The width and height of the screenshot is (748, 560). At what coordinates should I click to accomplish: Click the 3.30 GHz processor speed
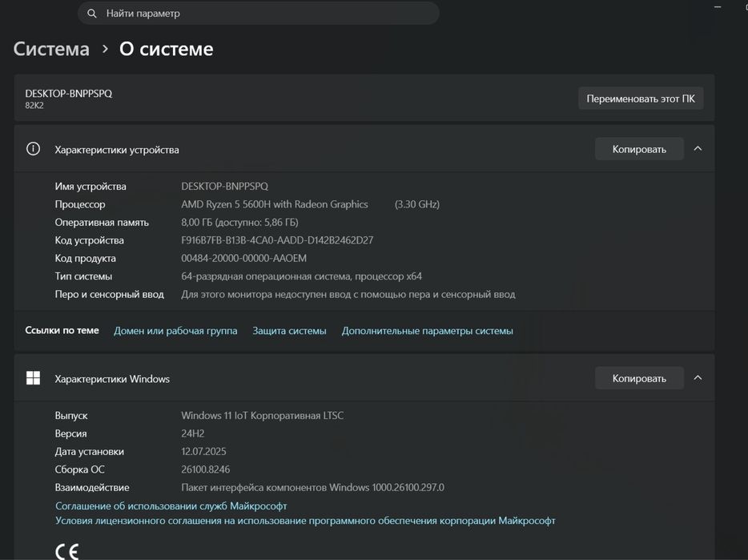(417, 204)
